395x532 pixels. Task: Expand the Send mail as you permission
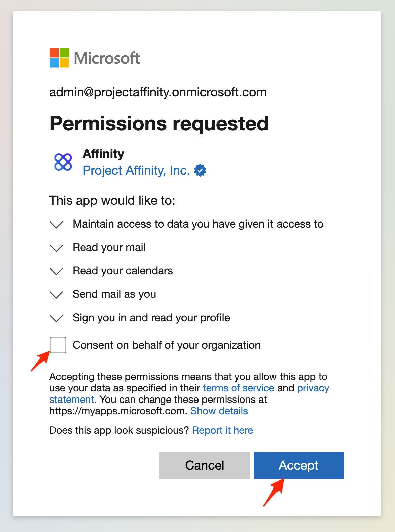pyautogui.click(x=56, y=295)
